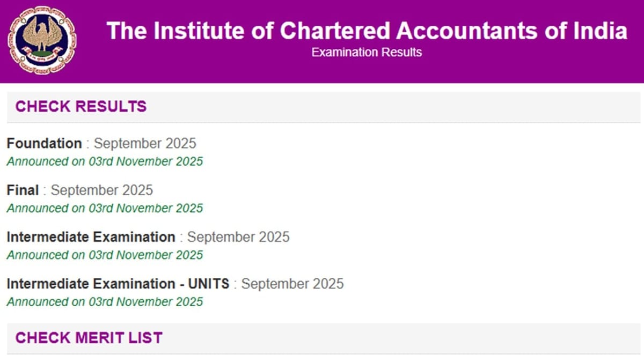
Task: Click the gray CHECK RESULTS header bar
Action: (322, 106)
